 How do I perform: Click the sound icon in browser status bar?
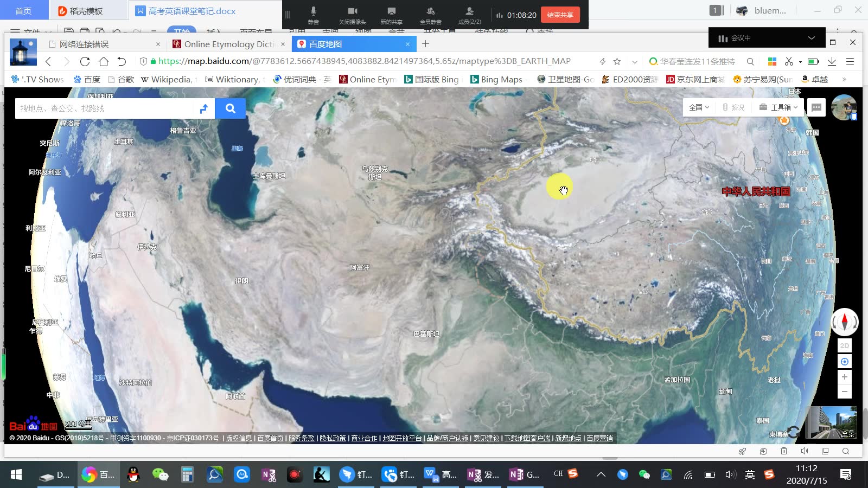[x=805, y=451]
